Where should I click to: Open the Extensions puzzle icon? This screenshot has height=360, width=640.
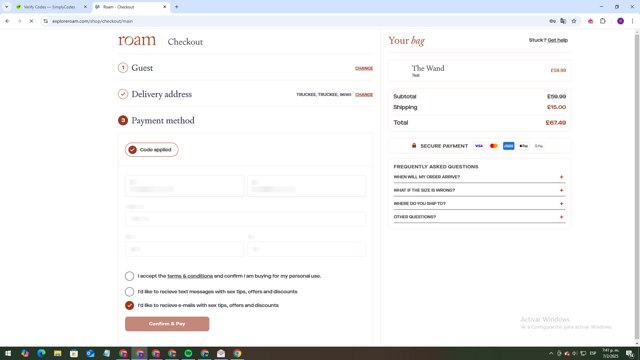click(602, 21)
